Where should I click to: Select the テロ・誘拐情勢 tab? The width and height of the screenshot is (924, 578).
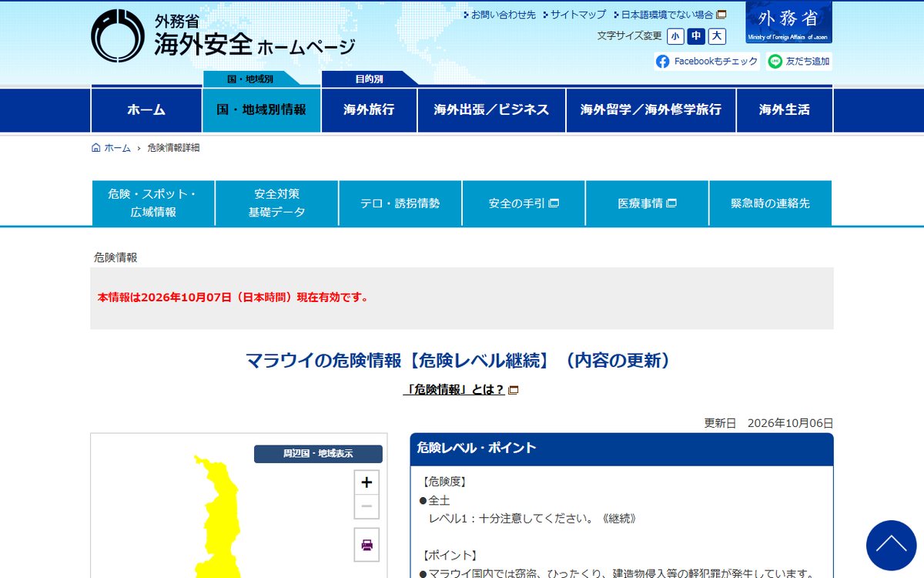coord(400,203)
